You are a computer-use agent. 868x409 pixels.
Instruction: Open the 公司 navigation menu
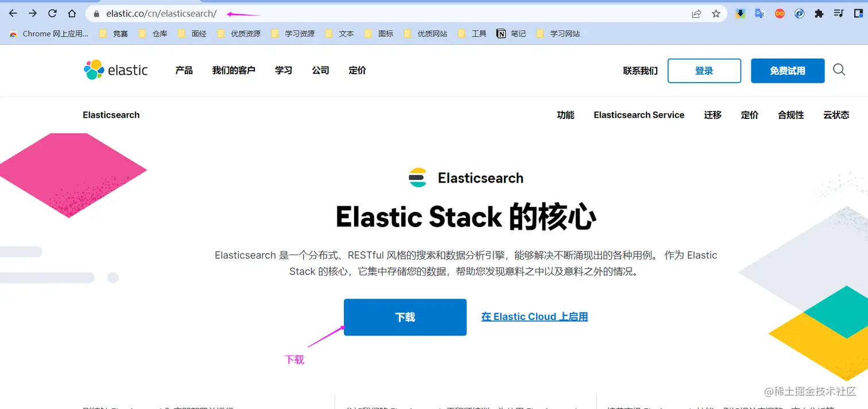tap(320, 70)
